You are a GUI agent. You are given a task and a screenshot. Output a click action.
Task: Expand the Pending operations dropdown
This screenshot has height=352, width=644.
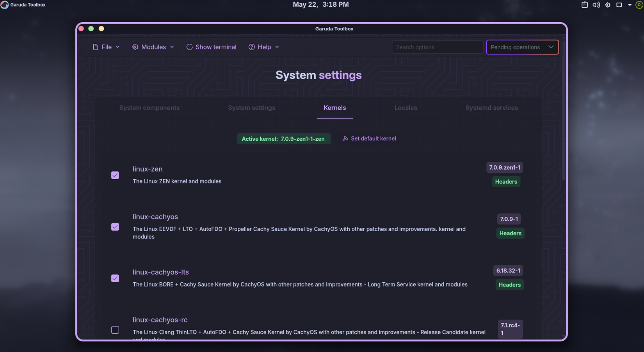tap(522, 47)
